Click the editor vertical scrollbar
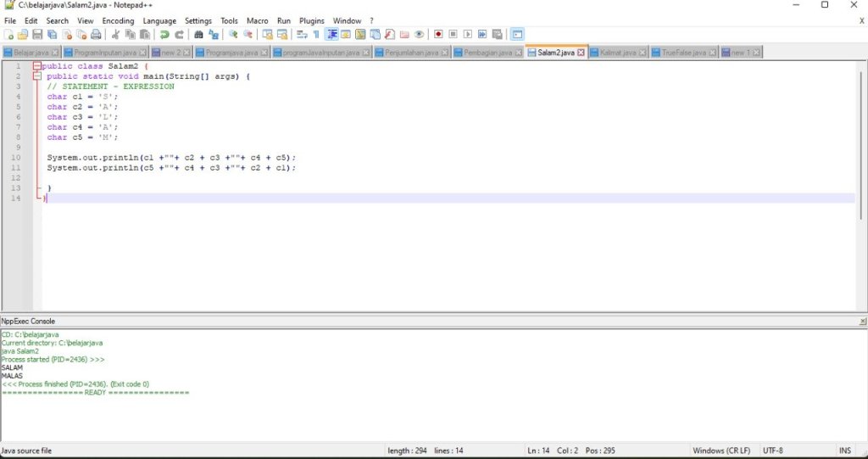 click(x=861, y=170)
